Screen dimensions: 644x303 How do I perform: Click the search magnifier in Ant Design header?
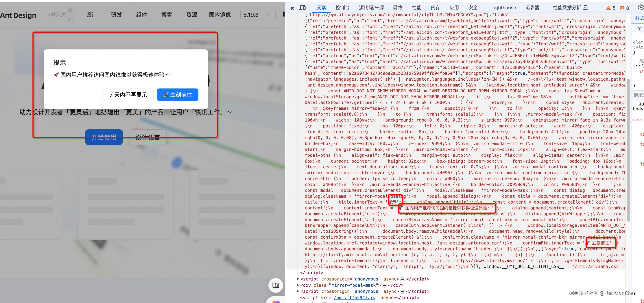49,15
